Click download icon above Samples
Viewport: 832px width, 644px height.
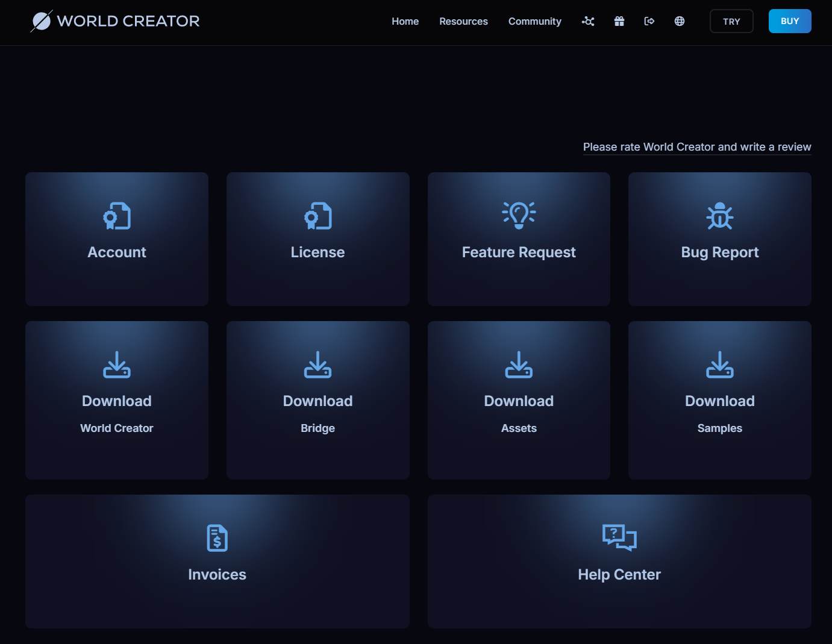(720, 364)
